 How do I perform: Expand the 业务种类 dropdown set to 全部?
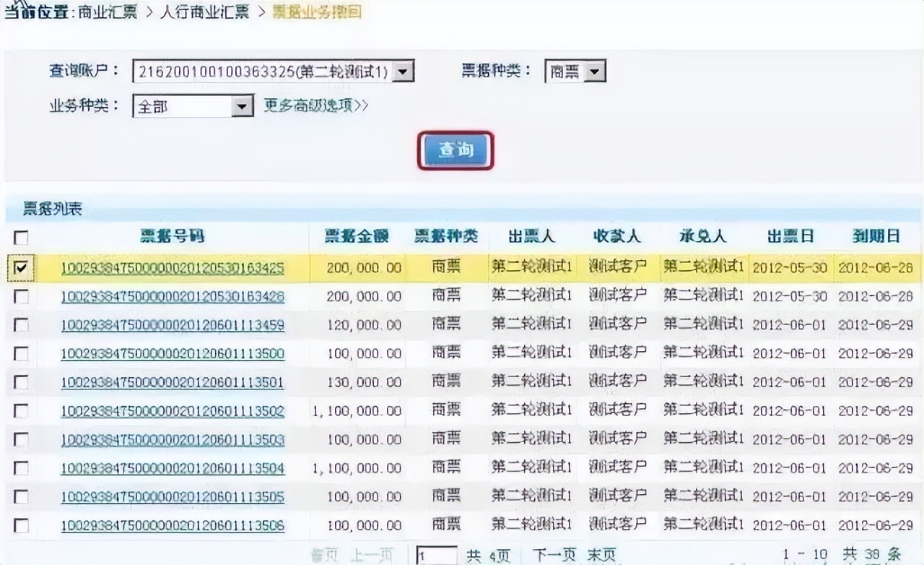[241, 105]
